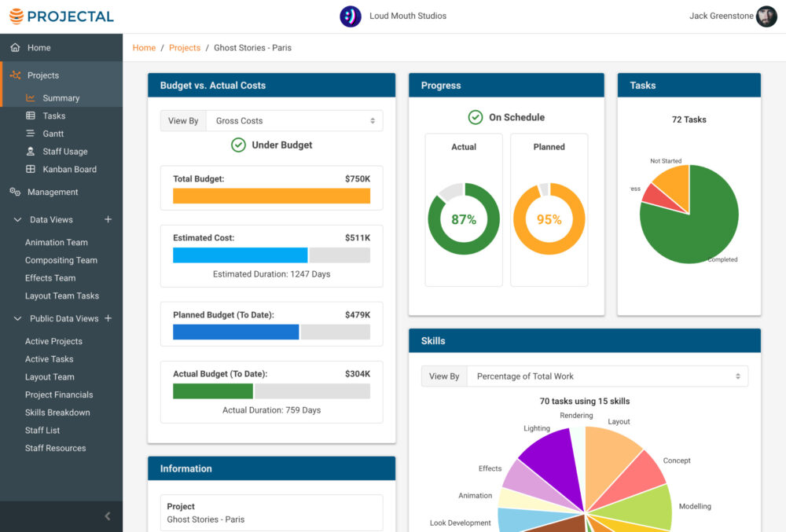Open Active Tasks public view

[49, 359]
